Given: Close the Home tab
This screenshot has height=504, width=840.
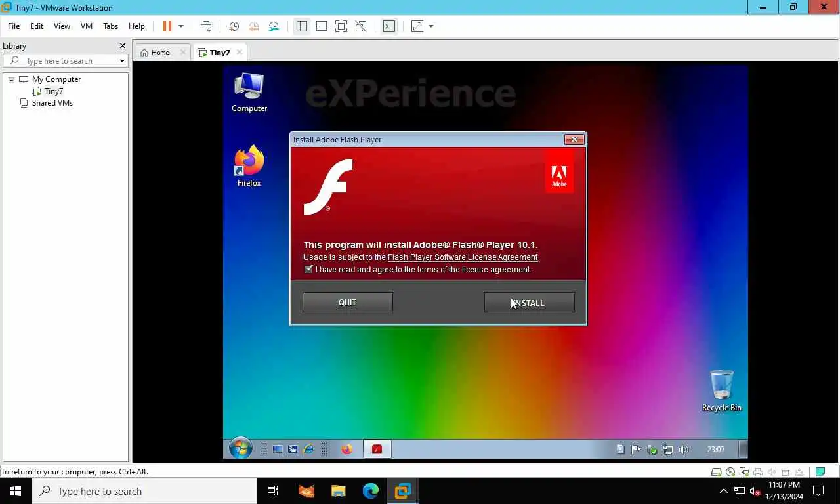Looking at the screenshot, I should (183, 52).
